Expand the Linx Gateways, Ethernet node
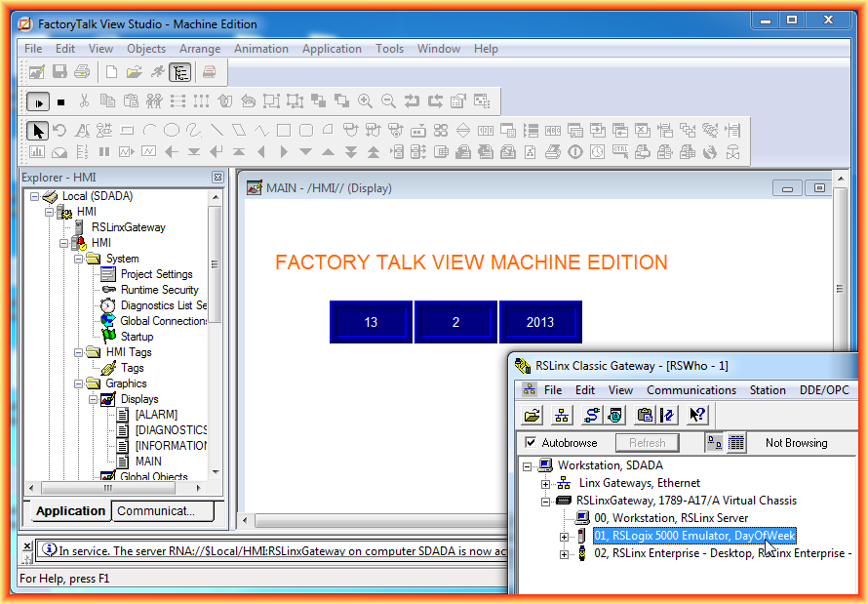 click(545, 483)
